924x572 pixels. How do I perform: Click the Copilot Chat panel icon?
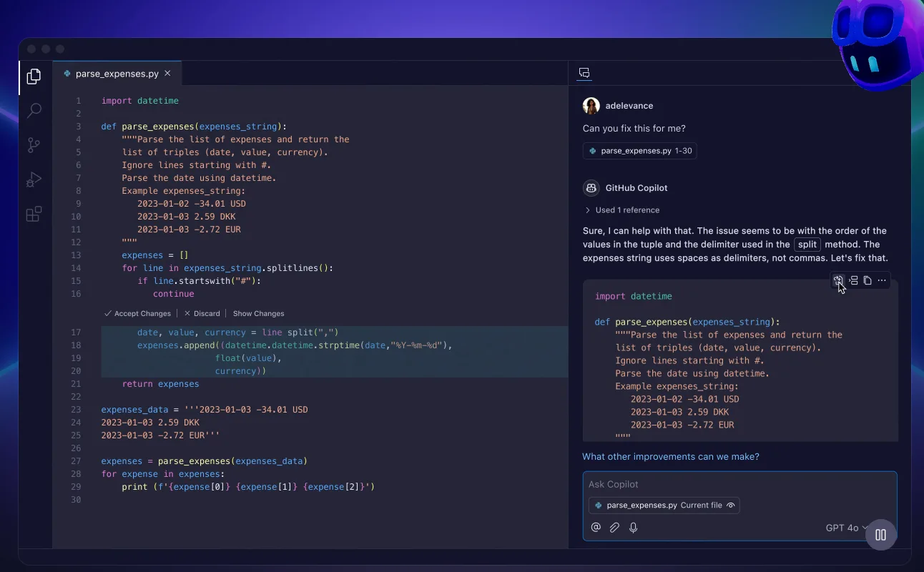tap(584, 73)
